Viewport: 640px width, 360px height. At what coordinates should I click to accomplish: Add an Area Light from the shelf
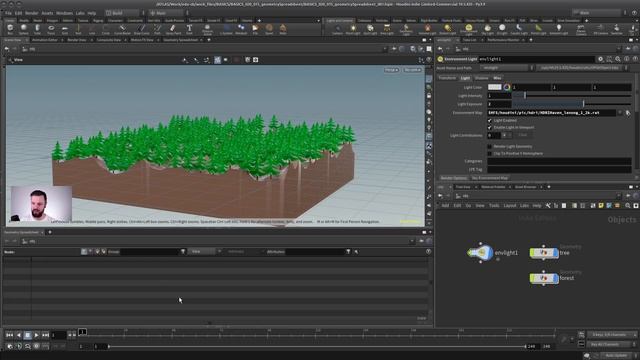point(387,29)
